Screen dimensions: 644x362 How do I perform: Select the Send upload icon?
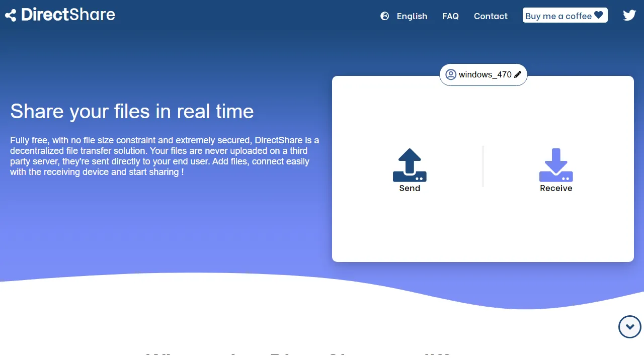pos(410,163)
